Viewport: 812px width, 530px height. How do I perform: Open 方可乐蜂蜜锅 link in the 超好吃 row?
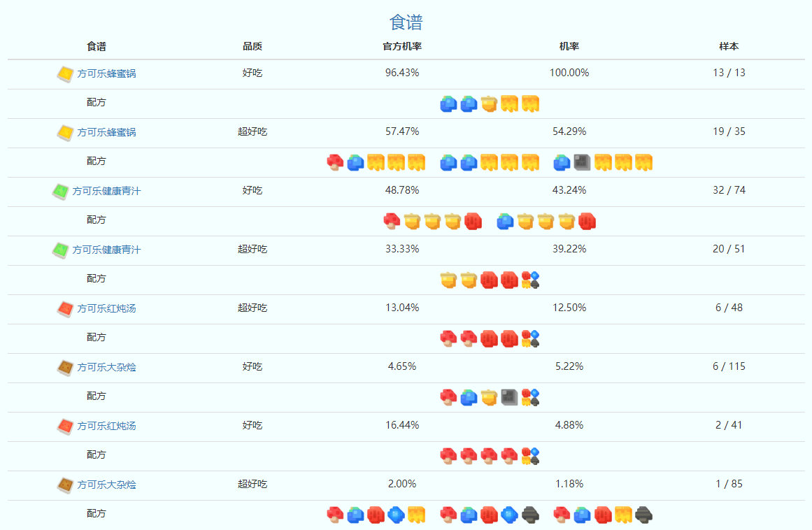pos(106,132)
